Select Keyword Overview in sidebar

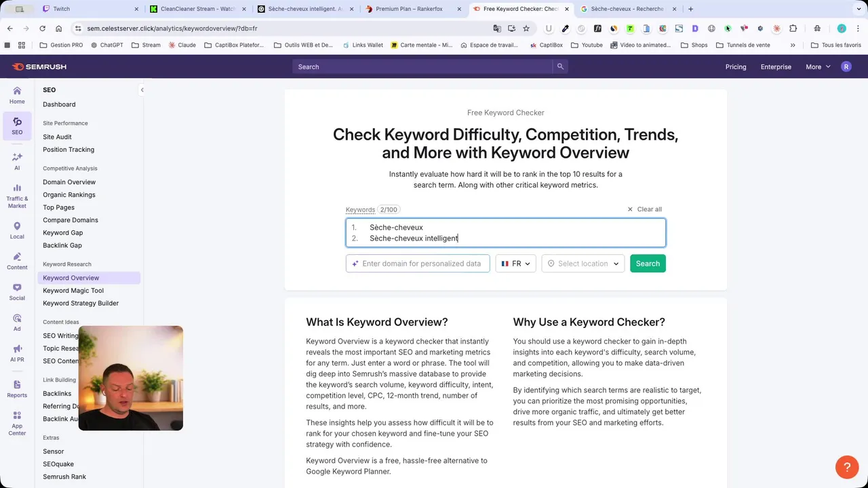click(89, 278)
